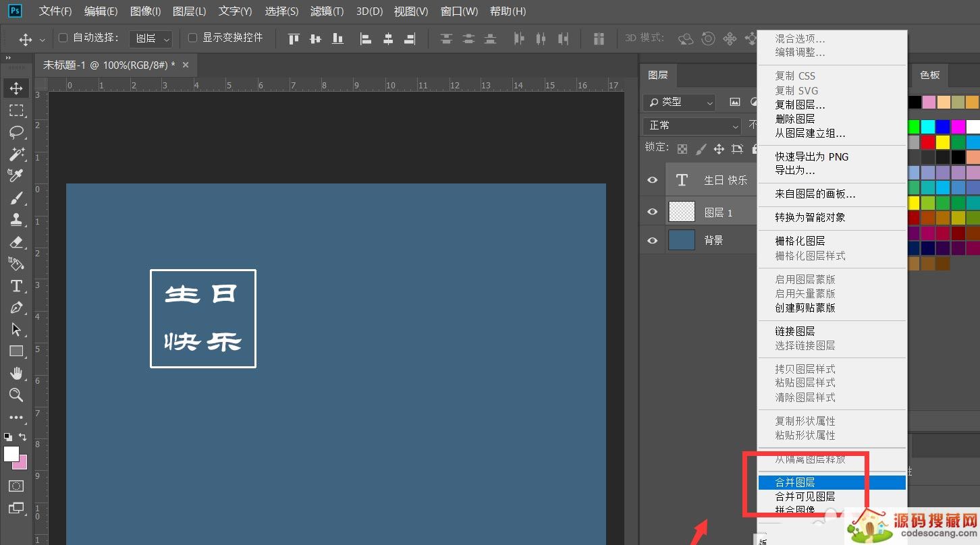980x545 pixels.
Task: Hide the 图层 1 layer
Action: [x=652, y=212]
